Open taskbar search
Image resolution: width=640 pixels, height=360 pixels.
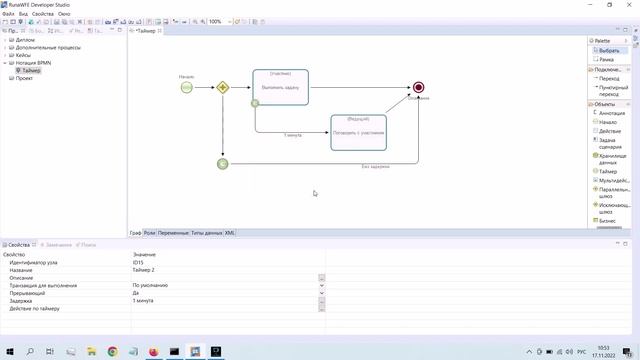(30, 351)
